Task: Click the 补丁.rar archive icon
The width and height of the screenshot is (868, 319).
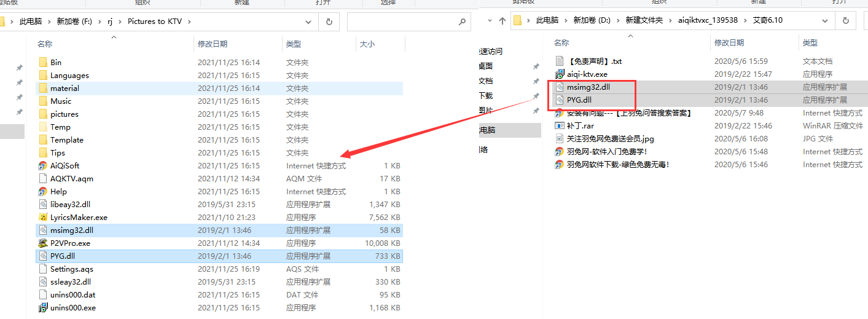Action: tap(560, 125)
